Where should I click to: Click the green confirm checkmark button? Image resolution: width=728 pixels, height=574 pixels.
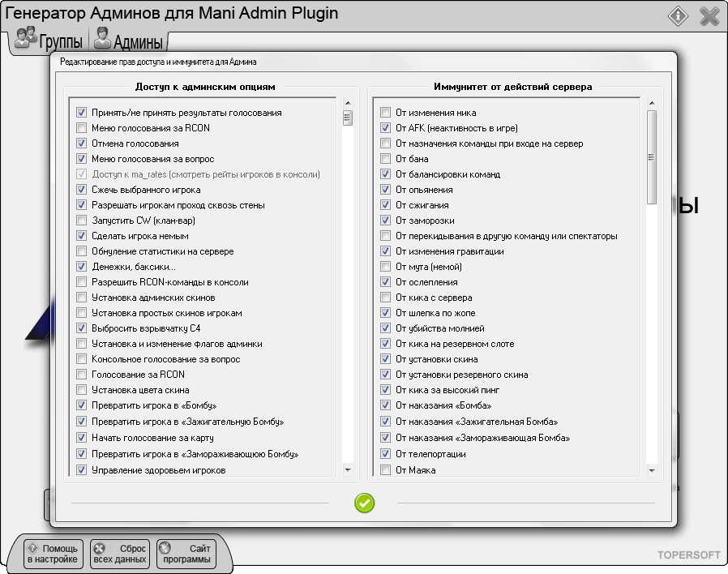tap(365, 503)
